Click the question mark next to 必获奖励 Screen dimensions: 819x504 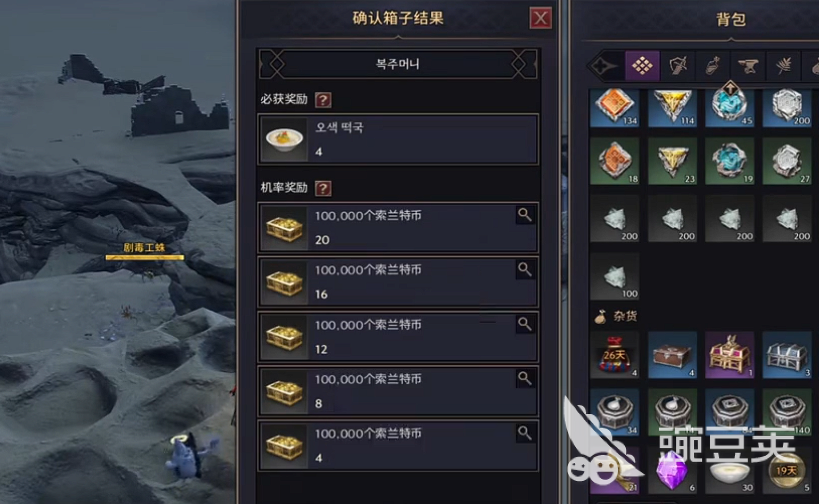[x=323, y=100]
